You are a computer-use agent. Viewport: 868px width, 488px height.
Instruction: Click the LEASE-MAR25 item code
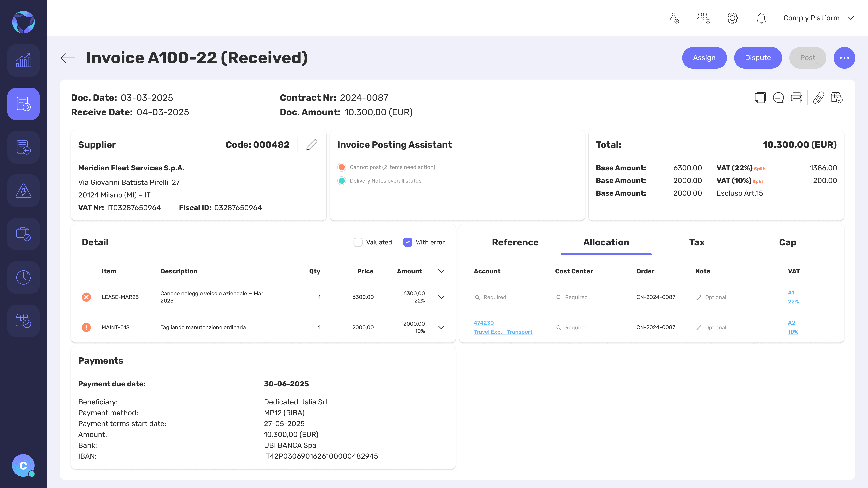pos(120,297)
